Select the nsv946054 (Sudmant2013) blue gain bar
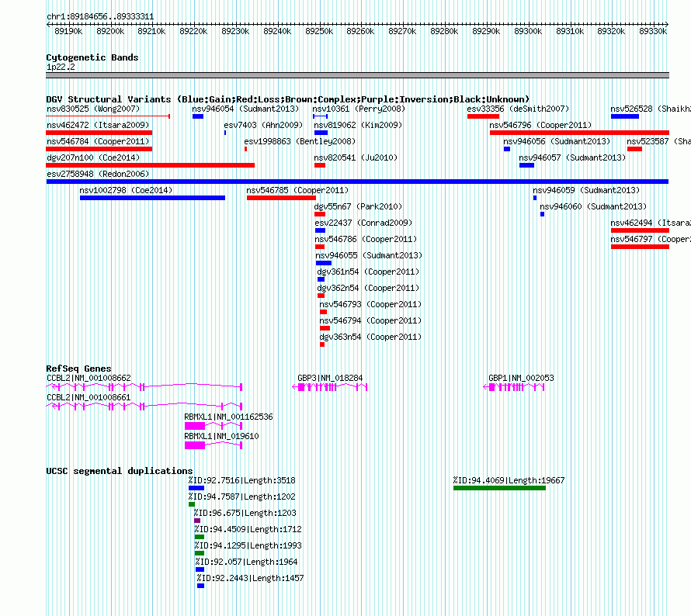The width and height of the screenshot is (691, 616). [x=198, y=116]
